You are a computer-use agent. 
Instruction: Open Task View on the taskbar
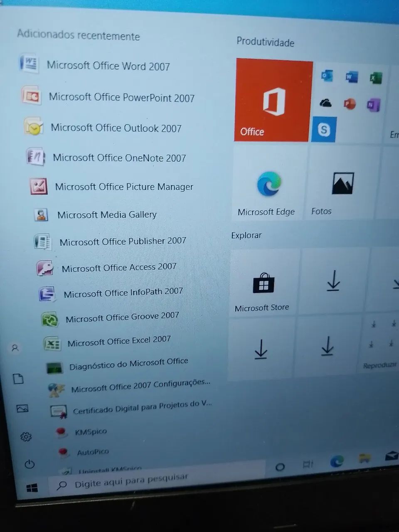pos(308,464)
